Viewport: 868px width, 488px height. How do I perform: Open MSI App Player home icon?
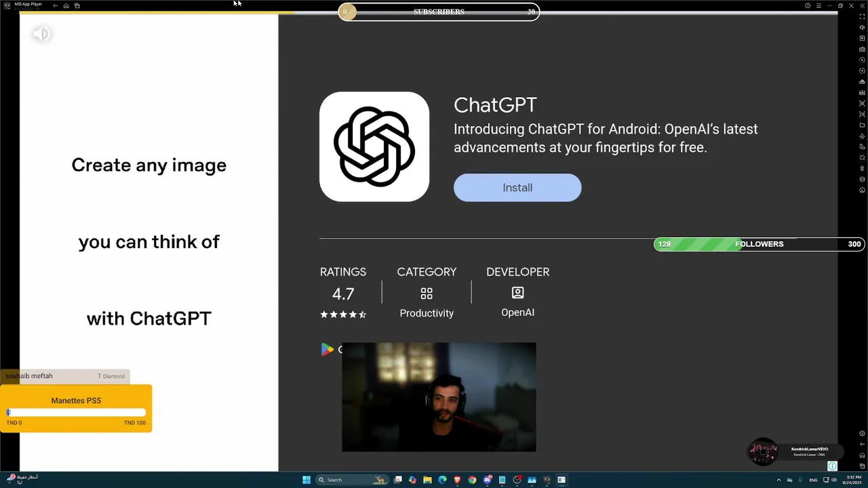[66, 5]
